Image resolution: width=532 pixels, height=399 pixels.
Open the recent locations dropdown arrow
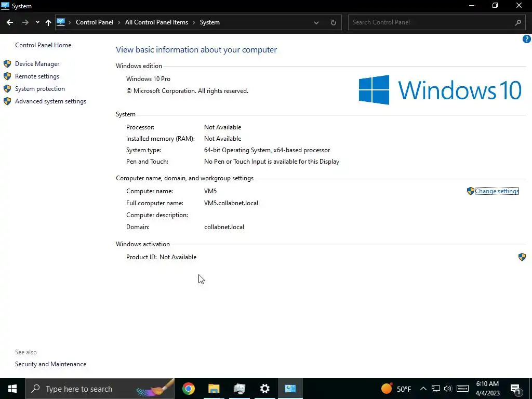pyautogui.click(x=37, y=22)
